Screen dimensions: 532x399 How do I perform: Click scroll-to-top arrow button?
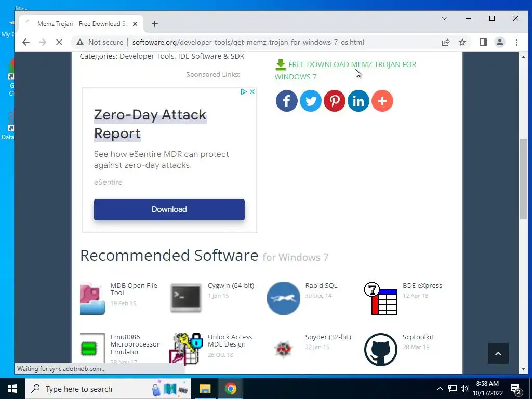tap(498, 353)
